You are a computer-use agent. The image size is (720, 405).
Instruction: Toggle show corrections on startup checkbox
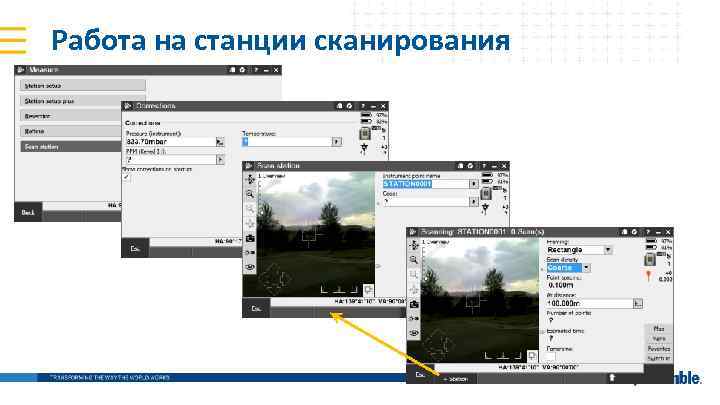coord(127,177)
